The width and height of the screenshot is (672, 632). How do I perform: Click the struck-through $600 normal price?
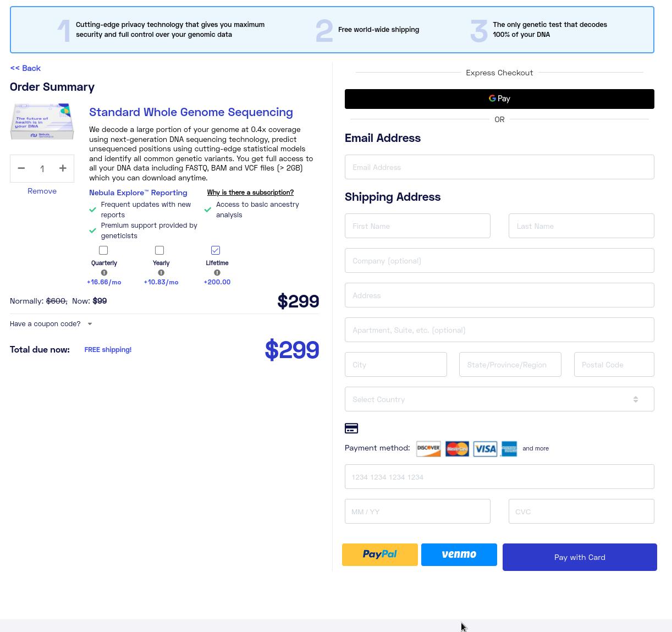point(56,301)
